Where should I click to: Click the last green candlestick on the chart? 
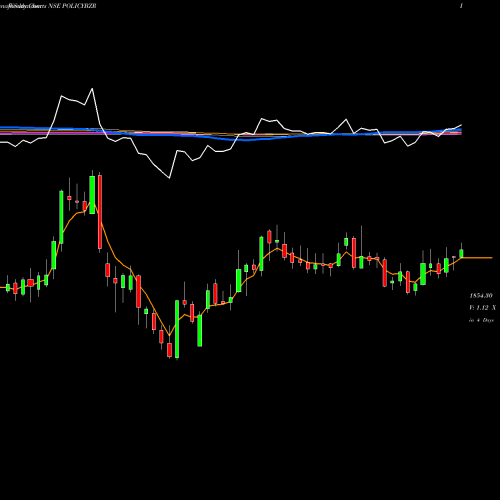coord(461,254)
